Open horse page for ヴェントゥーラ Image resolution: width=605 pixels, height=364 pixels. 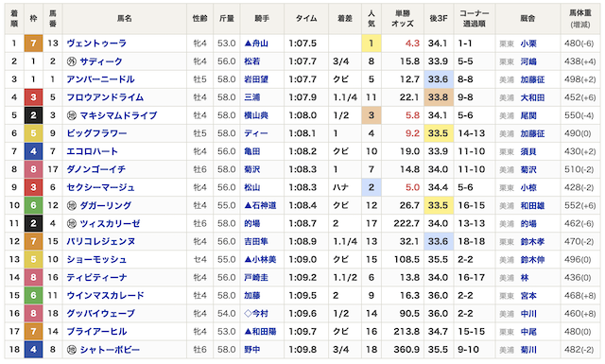(x=96, y=43)
